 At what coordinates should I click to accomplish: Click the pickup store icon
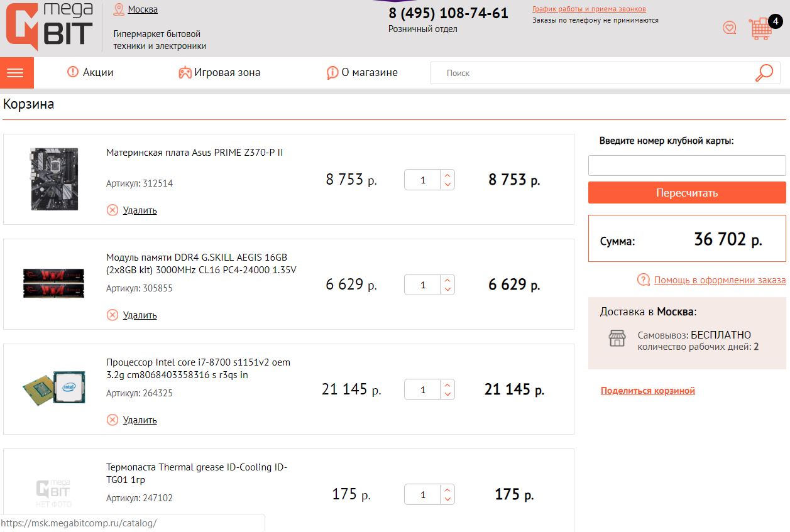[617, 339]
